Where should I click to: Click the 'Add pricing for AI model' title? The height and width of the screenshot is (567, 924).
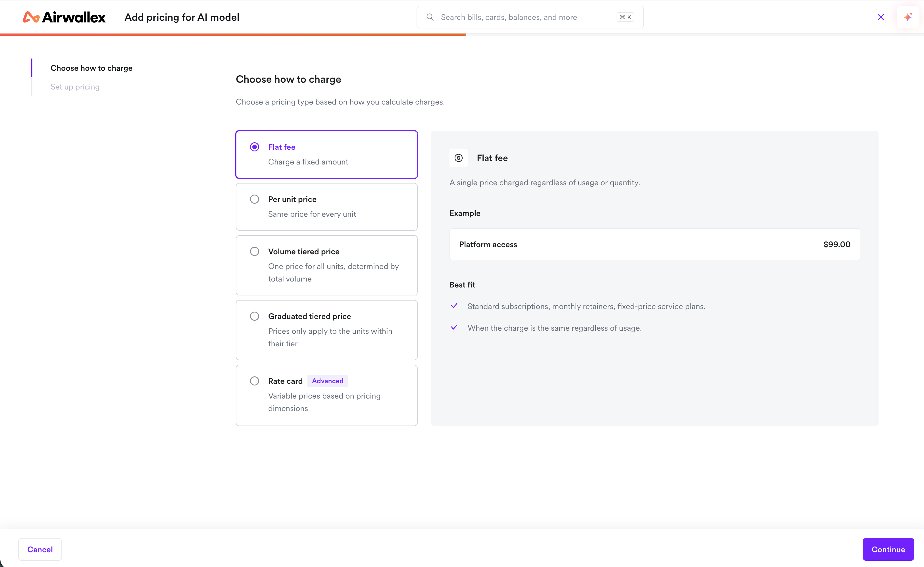[182, 17]
